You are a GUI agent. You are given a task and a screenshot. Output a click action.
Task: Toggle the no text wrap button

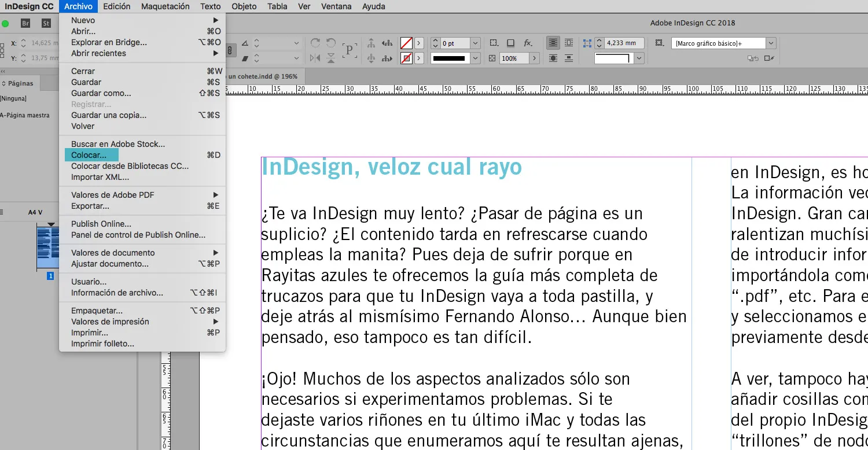pos(554,43)
